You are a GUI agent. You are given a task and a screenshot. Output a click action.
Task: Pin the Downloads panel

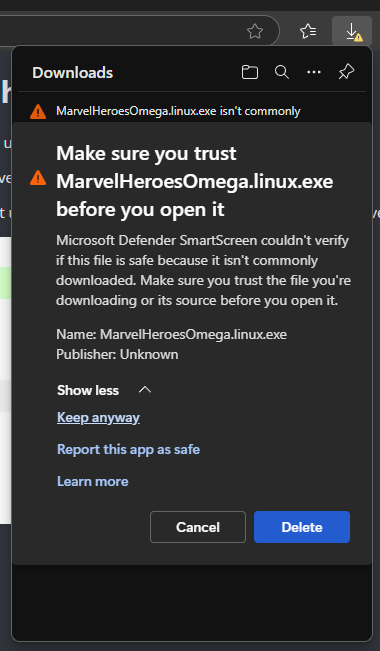tap(346, 72)
